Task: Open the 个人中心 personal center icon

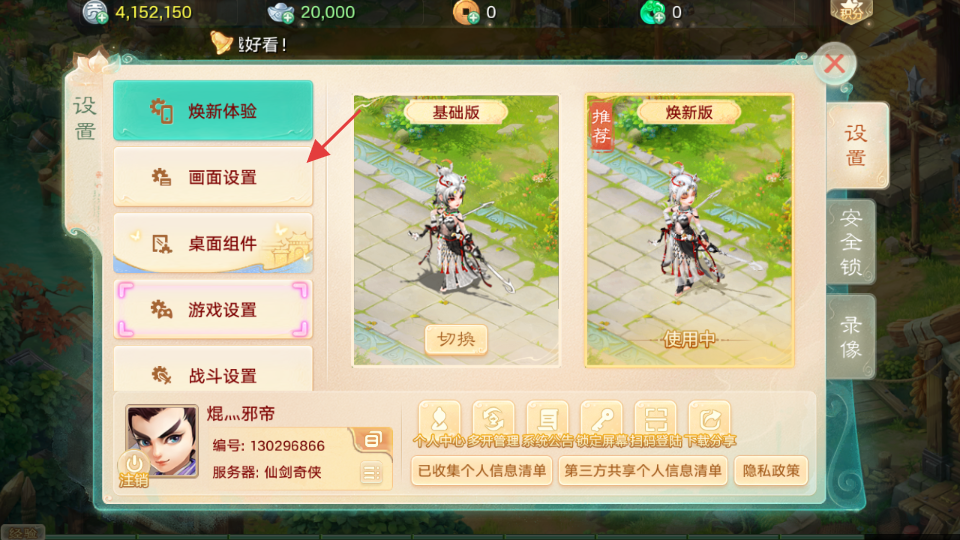Action: coord(440,420)
